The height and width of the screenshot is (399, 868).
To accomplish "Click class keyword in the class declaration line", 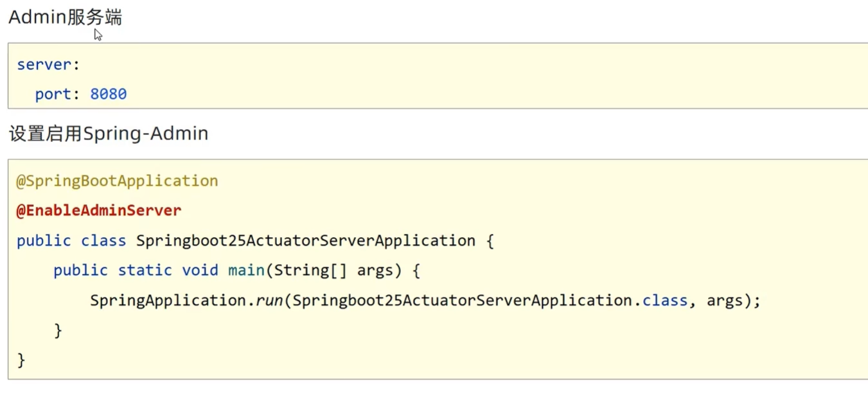I will pos(103,241).
